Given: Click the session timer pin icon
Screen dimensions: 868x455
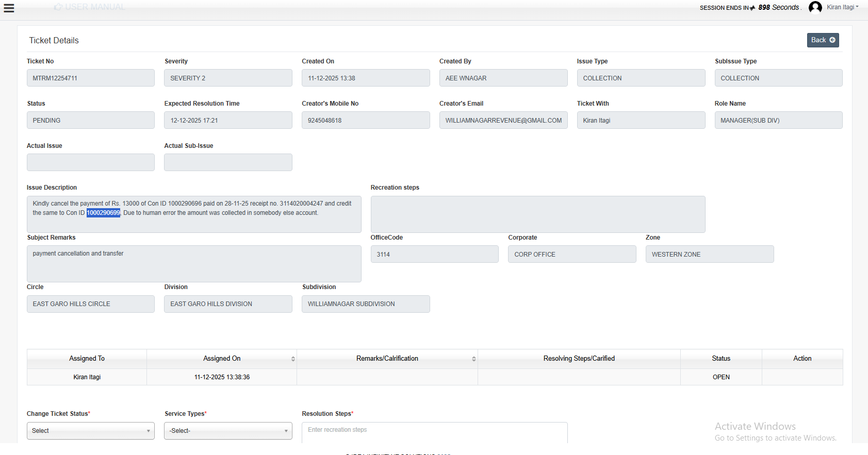Looking at the screenshot, I should [x=752, y=8].
